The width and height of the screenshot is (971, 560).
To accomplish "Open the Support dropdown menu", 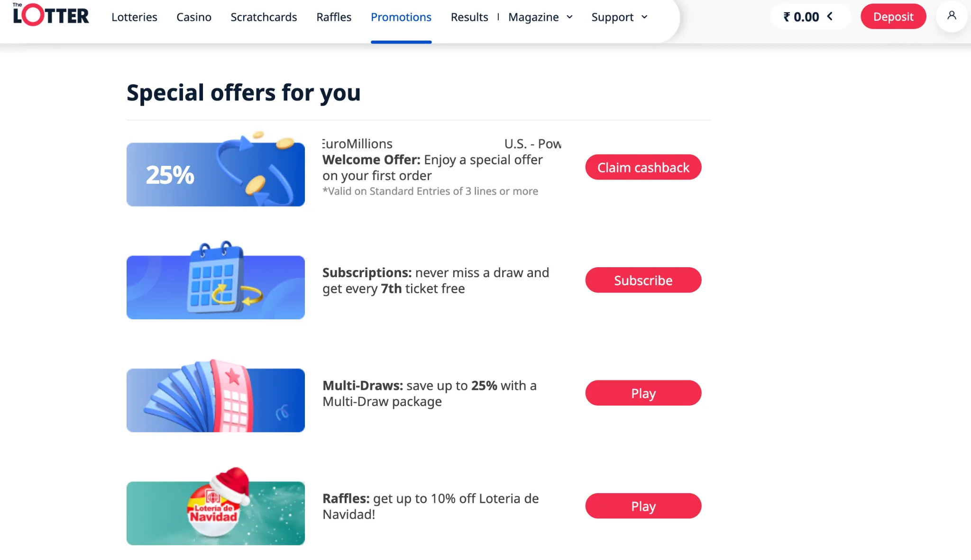I will click(x=619, y=17).
